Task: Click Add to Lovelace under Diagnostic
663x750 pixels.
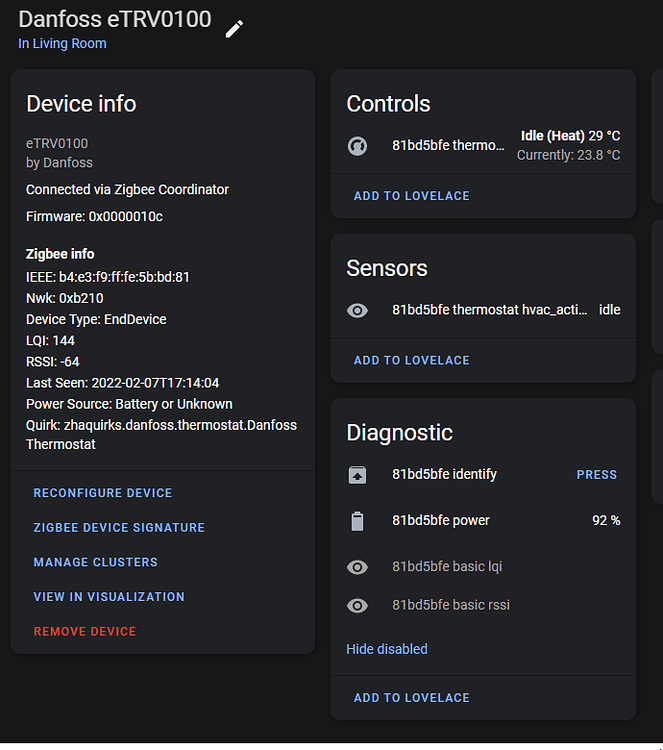Action: pos(411,698)
